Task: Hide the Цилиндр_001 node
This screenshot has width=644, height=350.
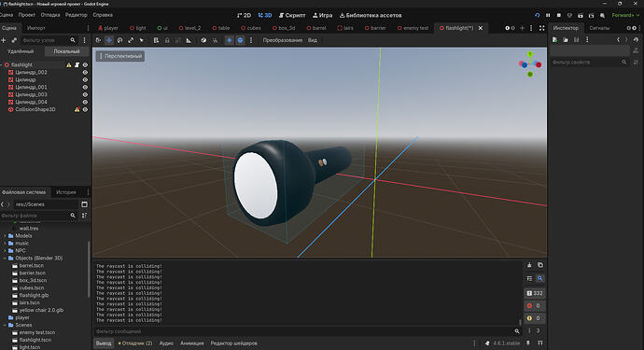Action: click(x=85, y=87)
